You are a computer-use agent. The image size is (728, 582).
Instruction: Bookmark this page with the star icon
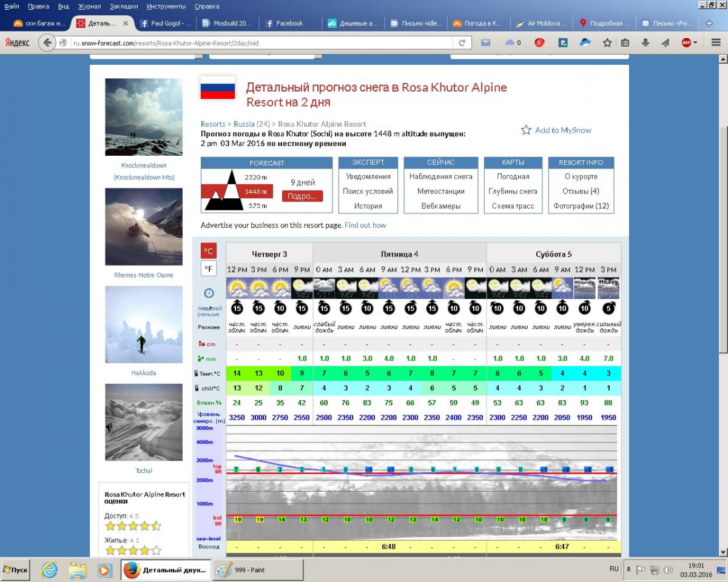point(607,43)
